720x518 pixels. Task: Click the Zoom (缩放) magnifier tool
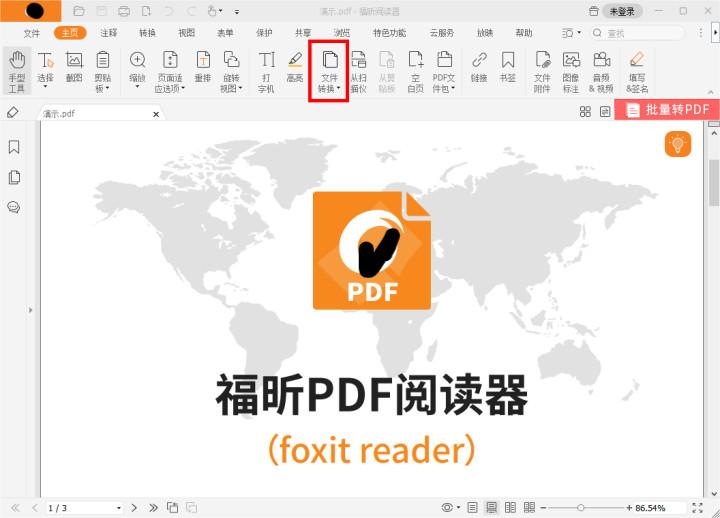(x=137, y=68)
